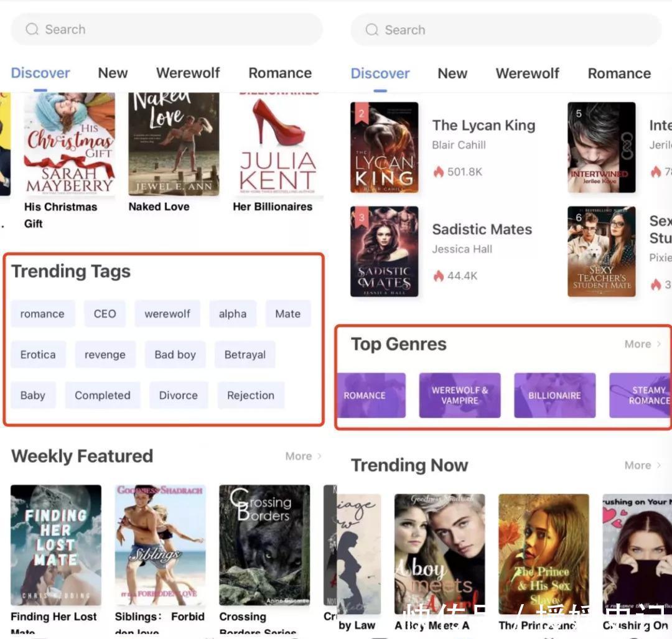Select the left panel Discover tab
This screenshot has height=639, width=672.
point(40,73)
